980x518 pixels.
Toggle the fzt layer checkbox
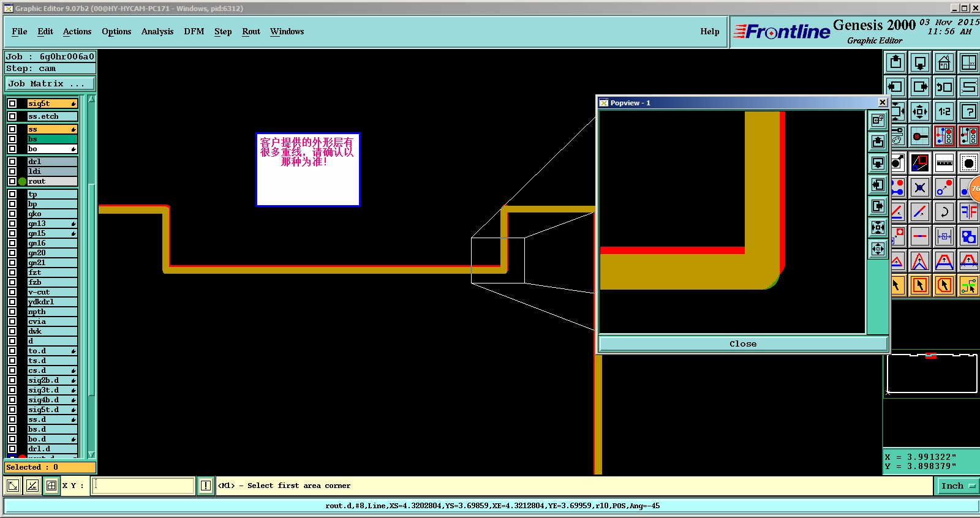(12, 272)
